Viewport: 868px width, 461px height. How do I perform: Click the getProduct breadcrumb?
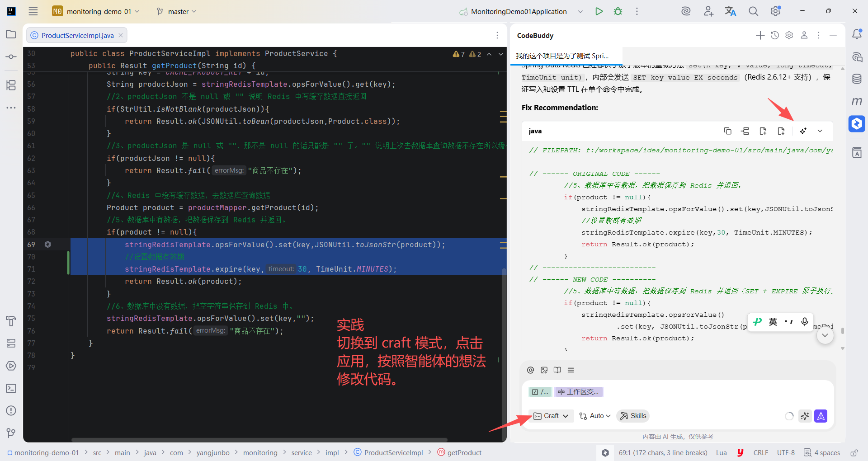tap(460, 452)
